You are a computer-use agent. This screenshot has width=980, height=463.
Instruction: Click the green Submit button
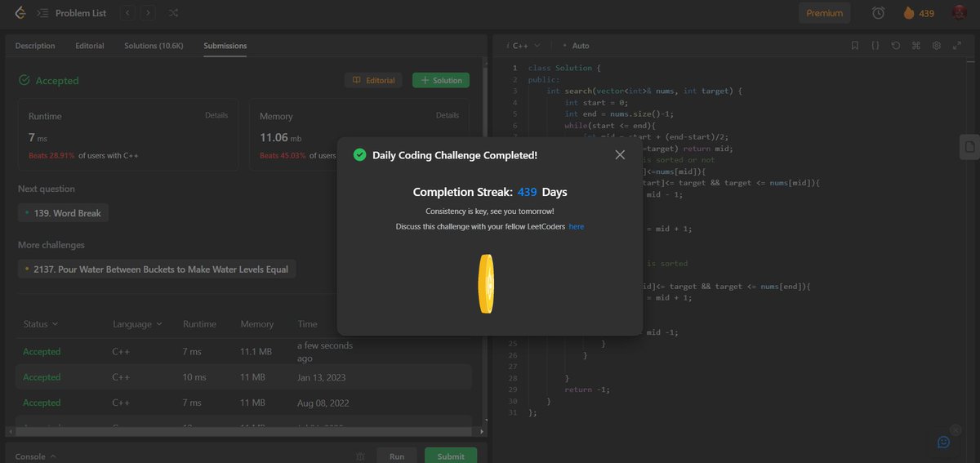[x=451, y=456]
